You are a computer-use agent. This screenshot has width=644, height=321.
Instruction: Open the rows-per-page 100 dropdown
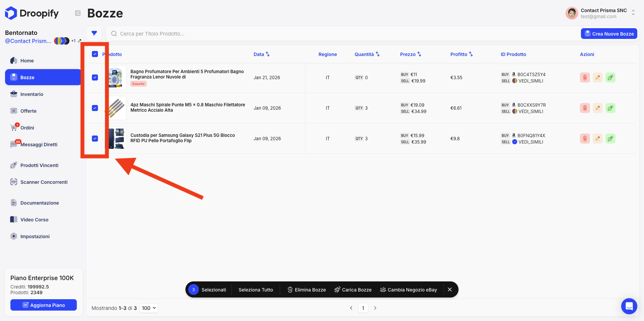point(149,308)
